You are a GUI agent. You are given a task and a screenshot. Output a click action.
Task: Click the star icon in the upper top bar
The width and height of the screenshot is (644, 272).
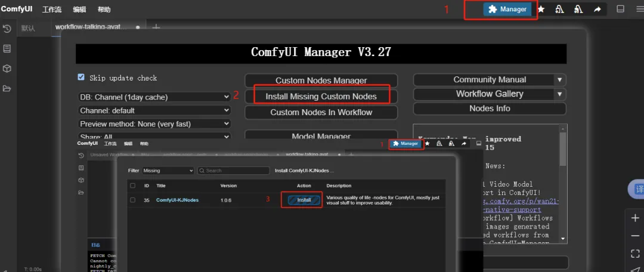click(541, 9)
